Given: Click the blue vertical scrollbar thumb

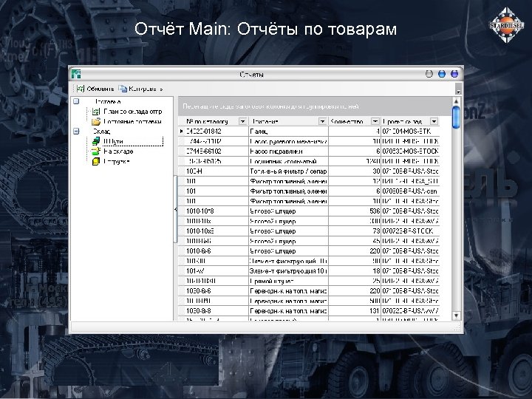Looking at the screenshot, I should pyautogui.click(x=457, y=117).
